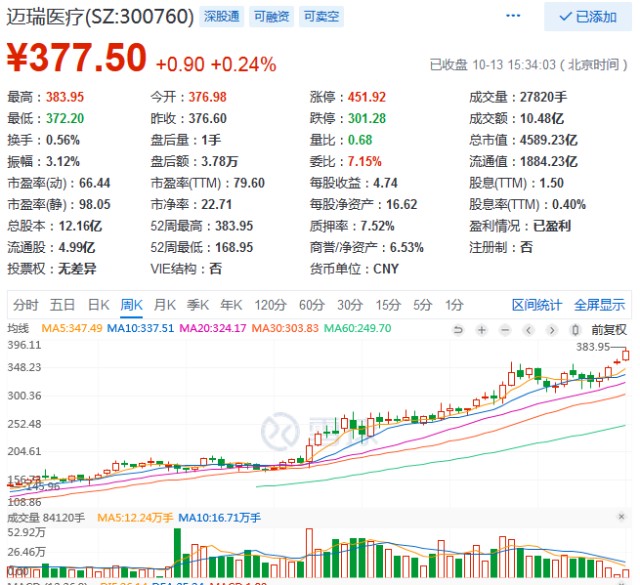Switch to the 120分 interval tab
Image resolution: width=640 pixels, height=585 pixels.
pyautogui.click(x=271, y=305)
